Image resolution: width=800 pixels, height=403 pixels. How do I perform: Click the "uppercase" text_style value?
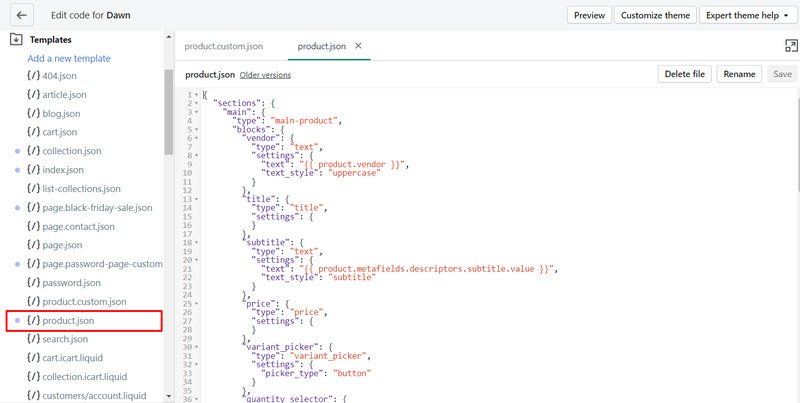pos(354,173)
